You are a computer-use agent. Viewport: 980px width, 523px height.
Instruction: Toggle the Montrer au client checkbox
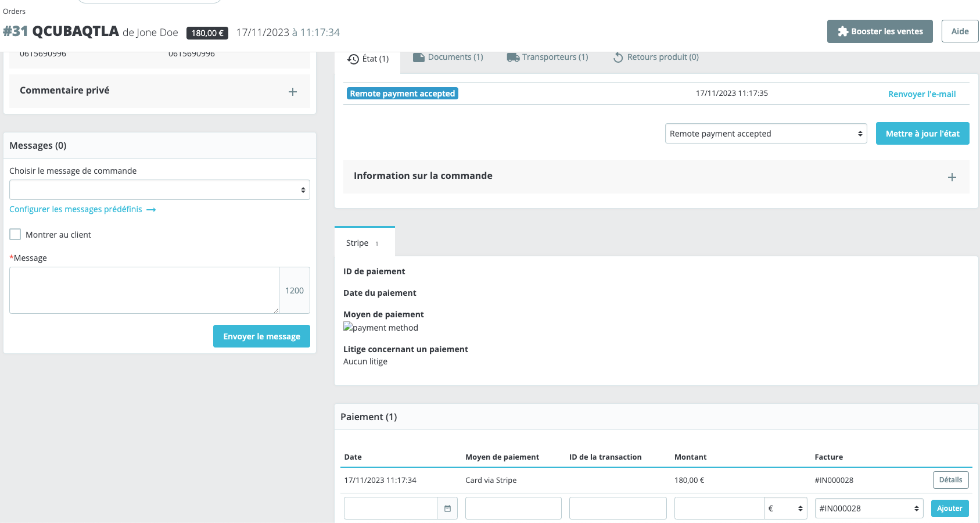(x=15, y=234)
